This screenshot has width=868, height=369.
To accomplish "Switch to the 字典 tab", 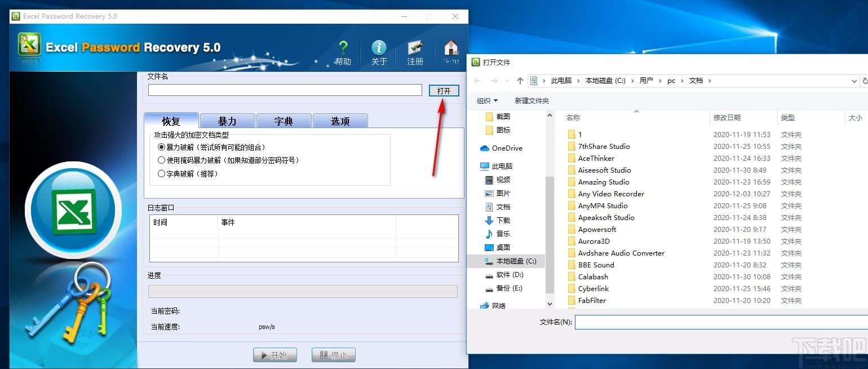I will (284, 121).
